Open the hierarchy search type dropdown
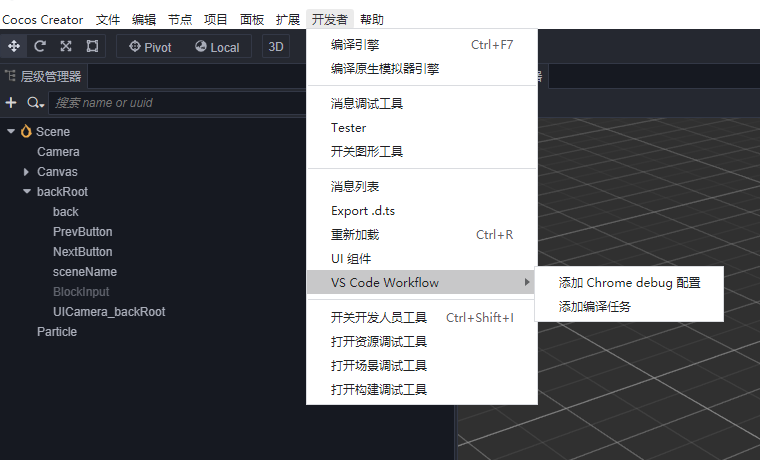The width and height of the screenshot is (760, 460). [35, 103]
